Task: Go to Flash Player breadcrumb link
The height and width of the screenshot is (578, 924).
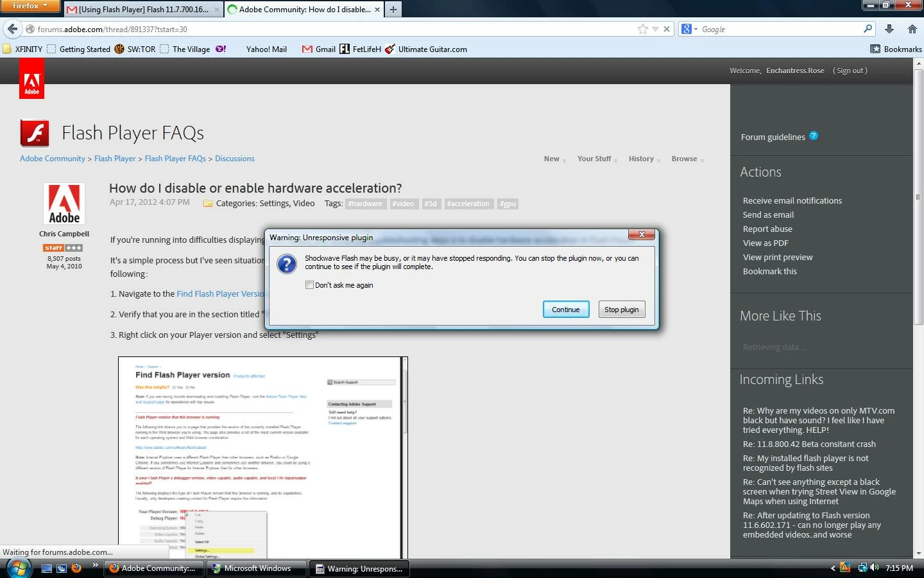Action: click(x=115, y=159)
